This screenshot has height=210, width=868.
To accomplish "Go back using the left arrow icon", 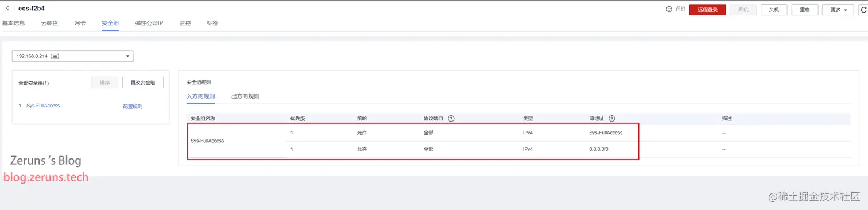I will tap(7, 9).
